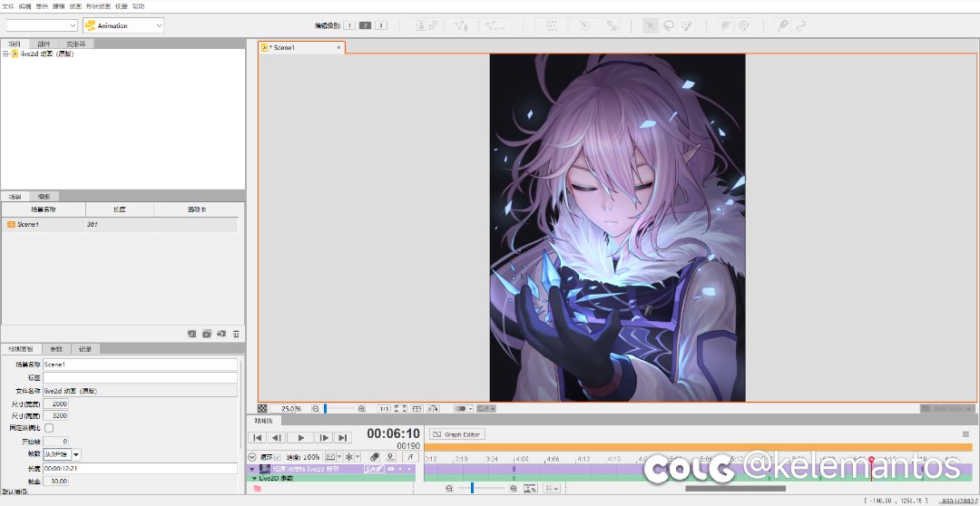The image size is (980, 506).
Task: Step forward one frame
Action: tap(323, 438)
